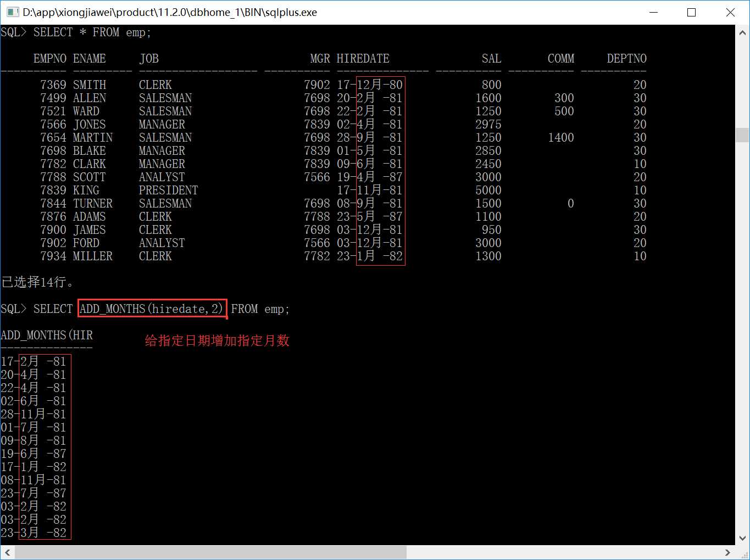Screen dimensions: 750x560
Task: Click employee name KING
Action: coord(86,190)
